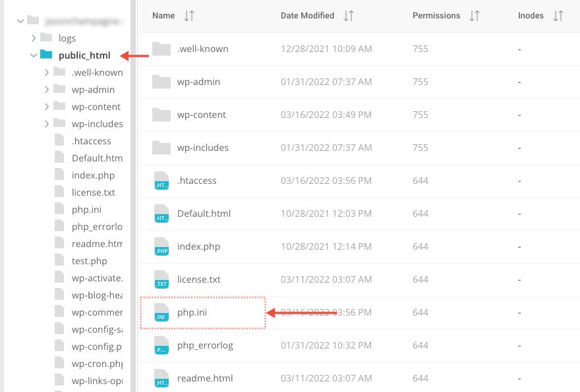The image size is (580, 392).
Task: Click the Inodes column header
Action: 531,16
